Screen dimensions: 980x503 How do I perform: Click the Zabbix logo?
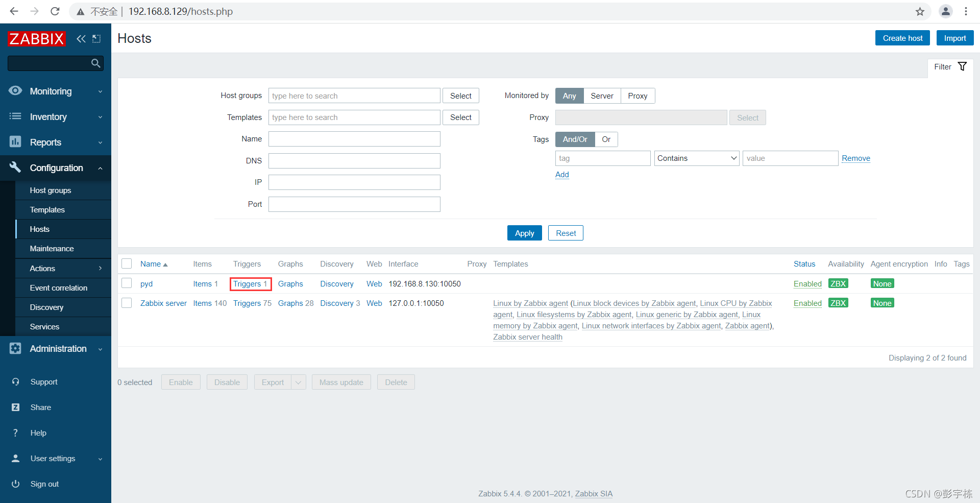(37, 39)
